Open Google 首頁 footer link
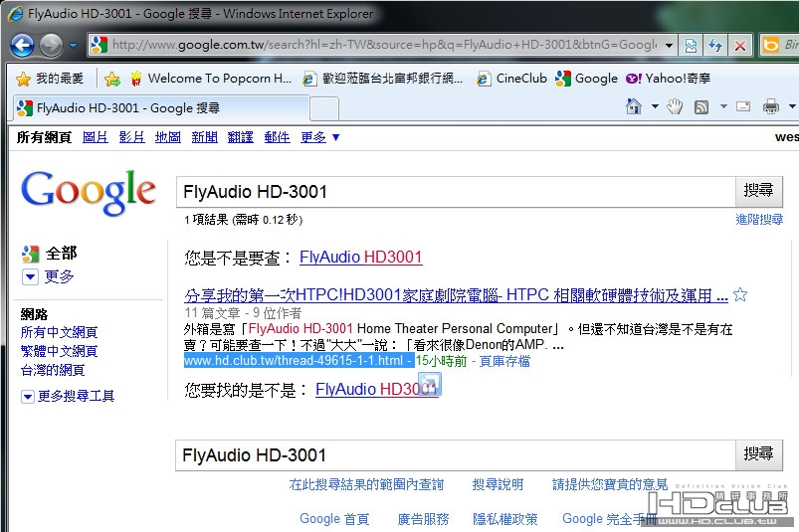 click(334, 519)
